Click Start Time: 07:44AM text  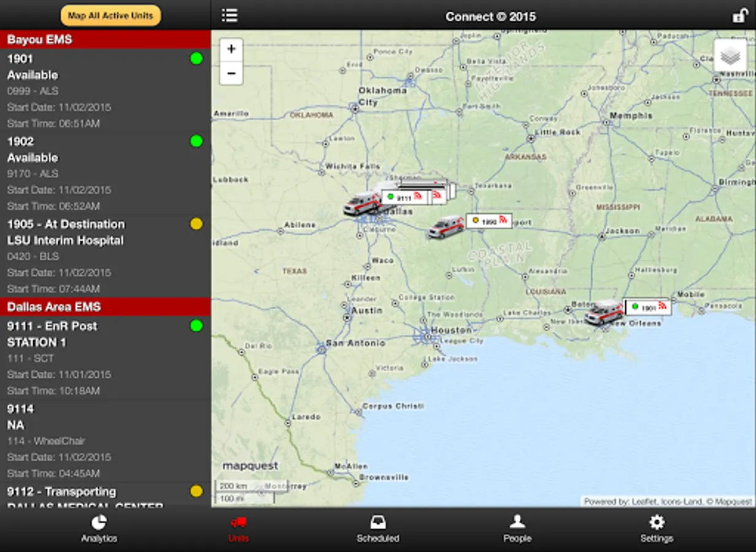(53, 289)
